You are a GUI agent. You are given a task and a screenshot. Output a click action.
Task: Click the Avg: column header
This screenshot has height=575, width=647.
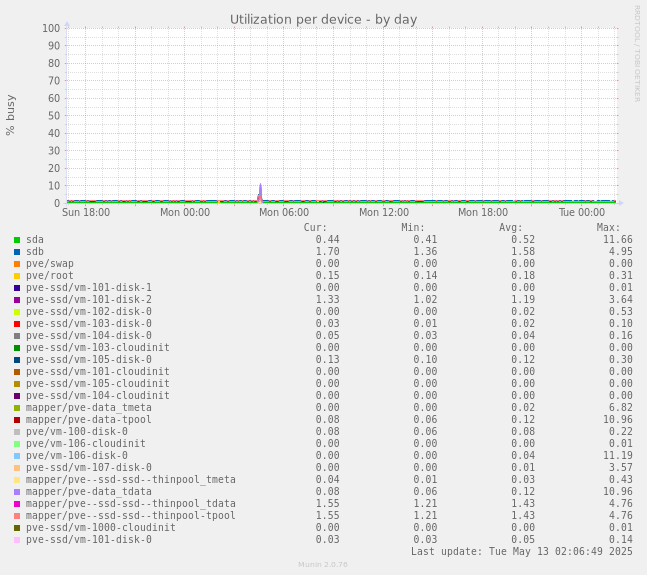point(510,228)
